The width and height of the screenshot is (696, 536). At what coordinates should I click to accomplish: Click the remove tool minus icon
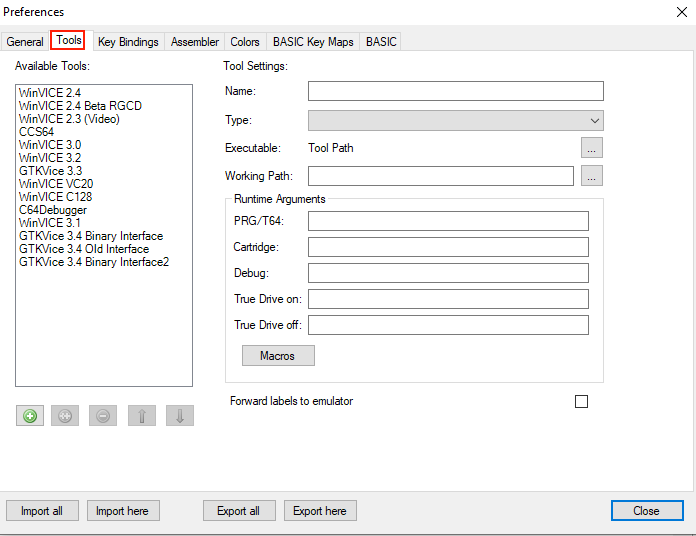pyautogui.click(x=103, y=416)
